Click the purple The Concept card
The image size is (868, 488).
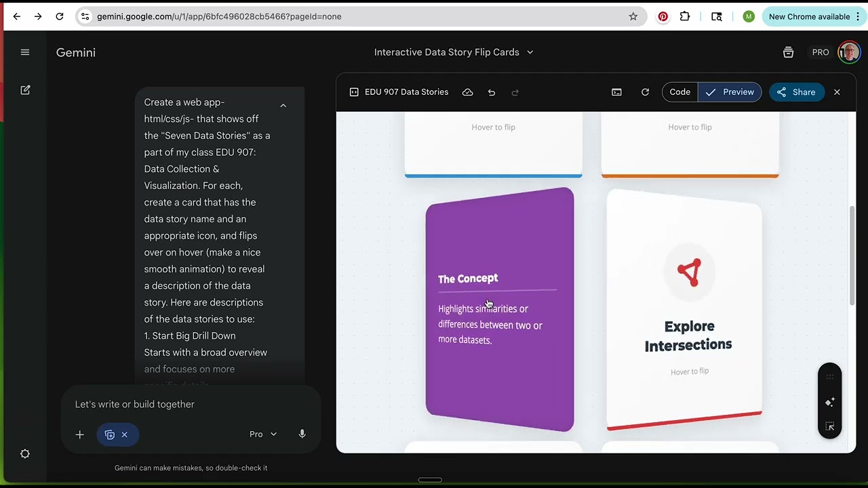[500, 310]
